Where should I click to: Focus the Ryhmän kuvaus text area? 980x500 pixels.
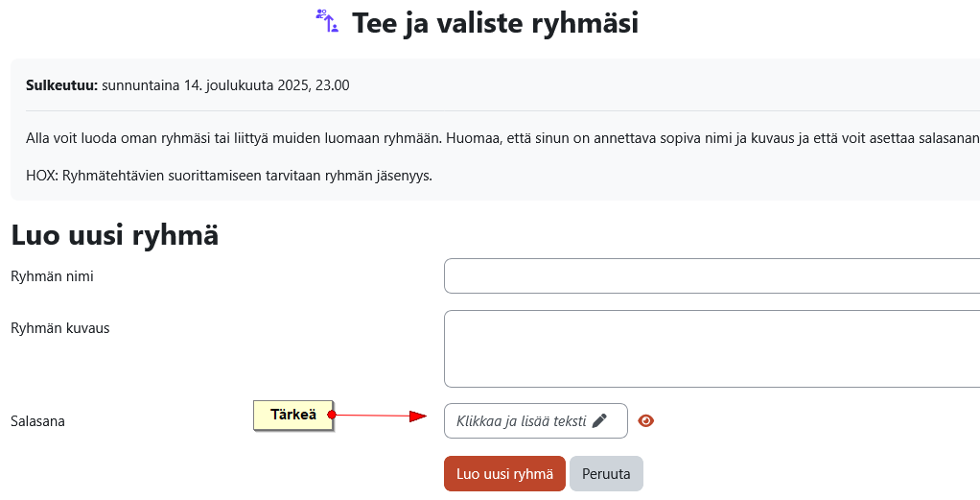[x=712, y=348]
